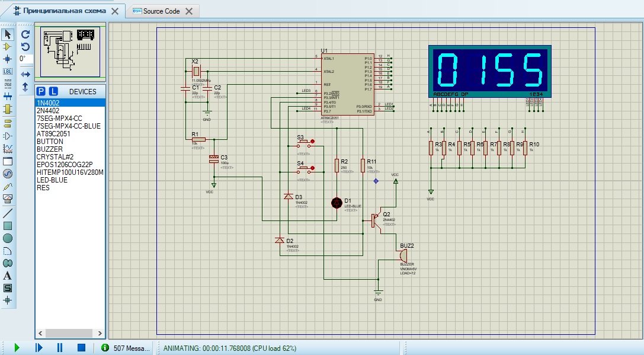Select the 2D Text (A) tool

point(7,276)
